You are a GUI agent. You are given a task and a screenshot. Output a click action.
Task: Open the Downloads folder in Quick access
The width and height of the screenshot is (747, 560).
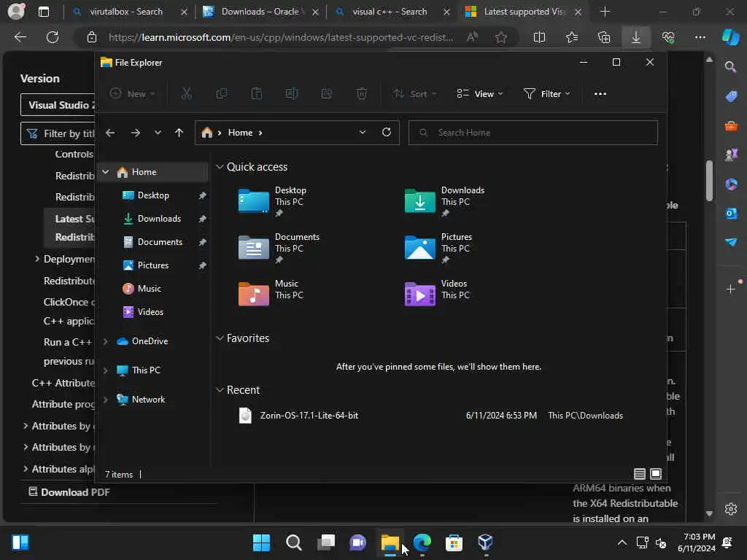446,201
